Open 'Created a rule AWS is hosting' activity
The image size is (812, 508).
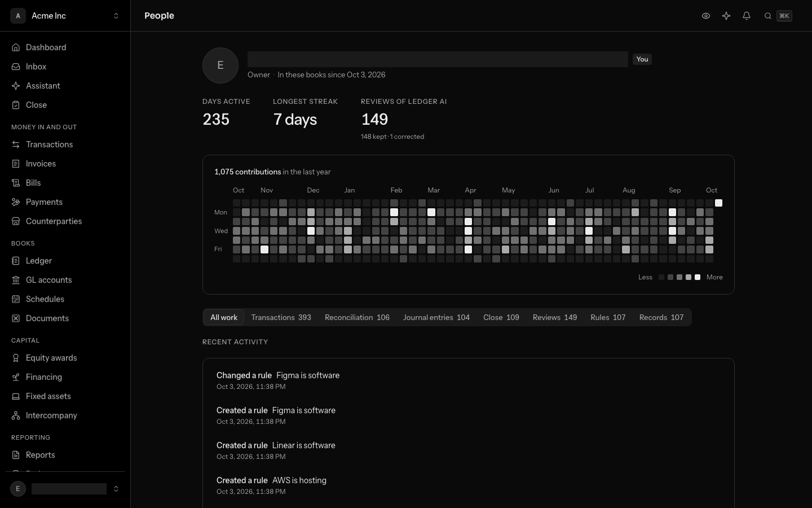point(468,485)
